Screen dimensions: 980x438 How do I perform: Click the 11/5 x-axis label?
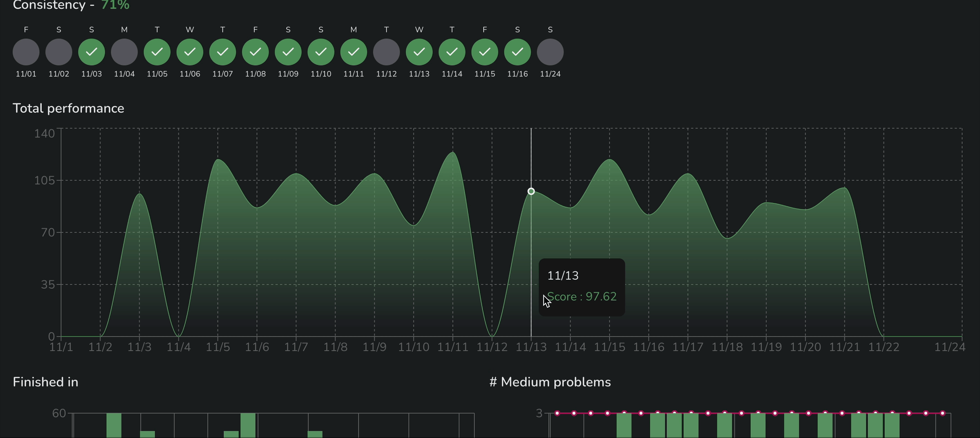pos(218,347)
